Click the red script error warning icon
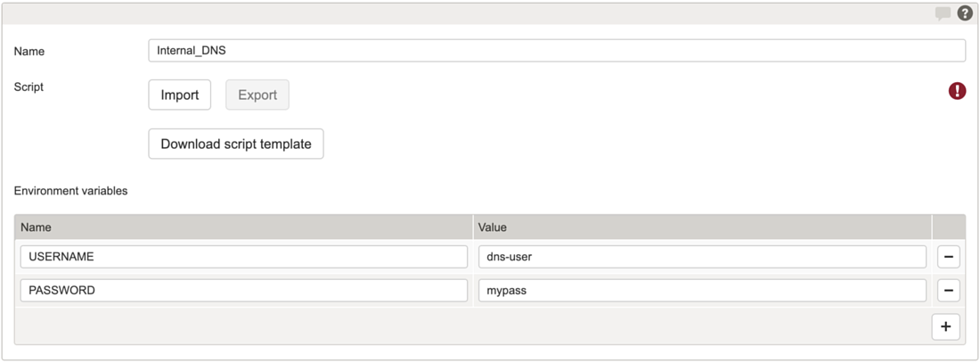The height and width of the screenshot is (363, 980). pos(957,90)
